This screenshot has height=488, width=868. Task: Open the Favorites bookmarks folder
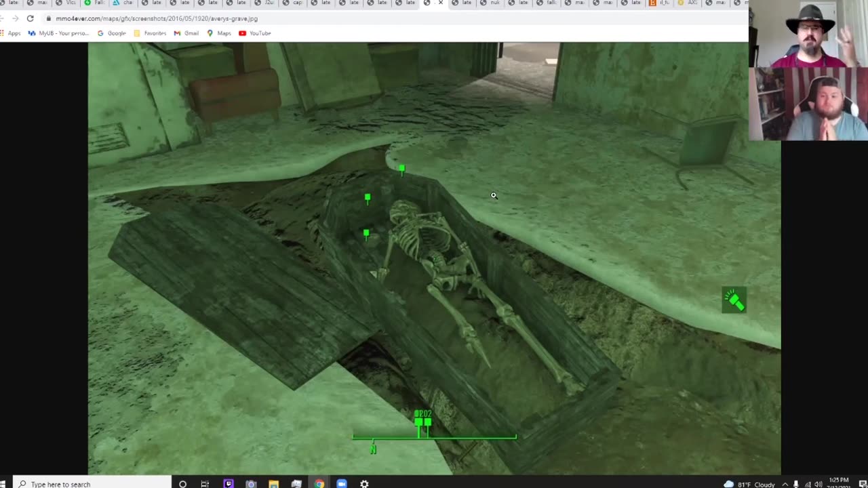click(x=150, y=33)
